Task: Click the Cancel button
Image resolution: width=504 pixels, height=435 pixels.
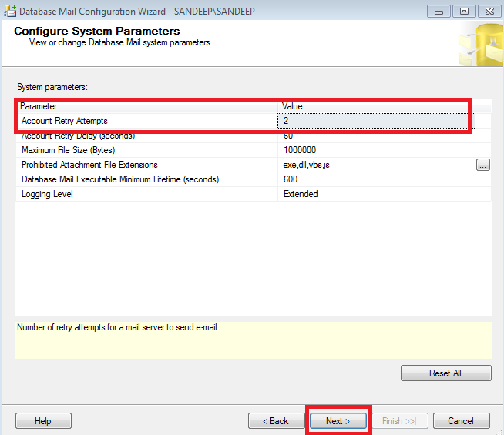Action: pos(462,421)
